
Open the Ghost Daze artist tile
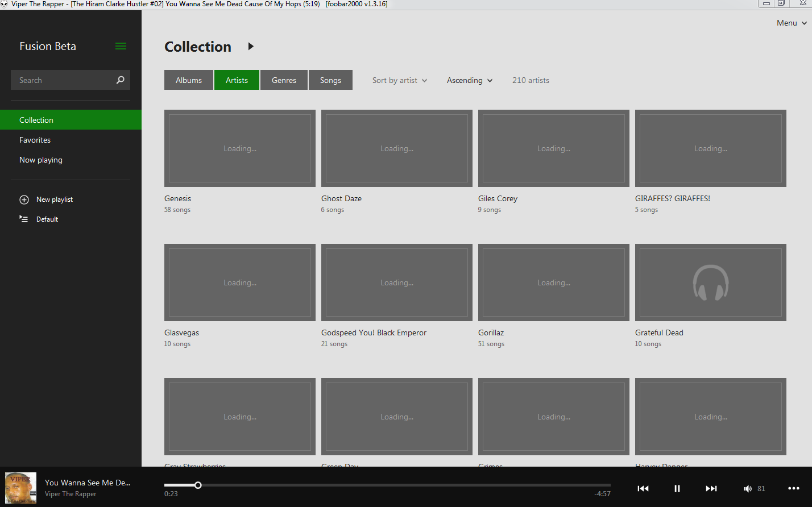397,148
